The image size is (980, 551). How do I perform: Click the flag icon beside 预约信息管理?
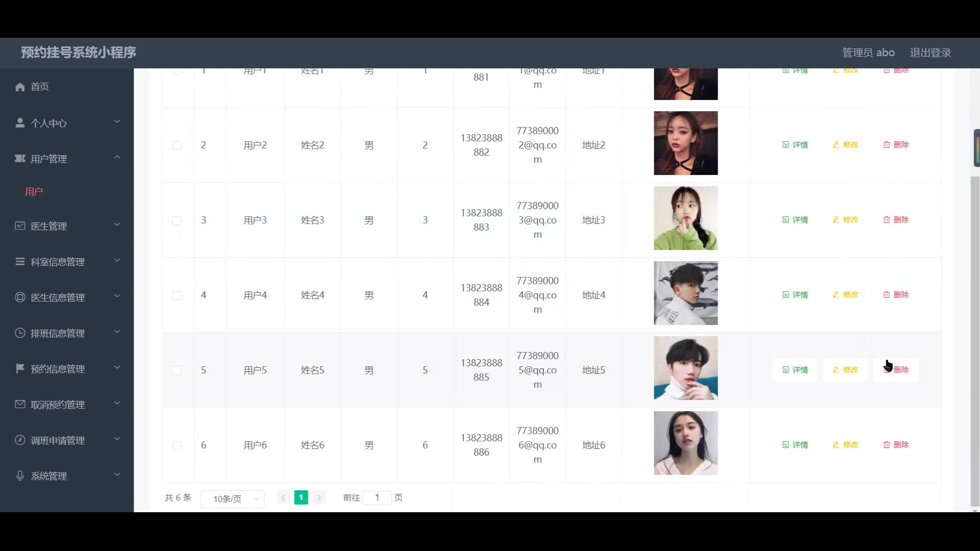click(20, 368)
